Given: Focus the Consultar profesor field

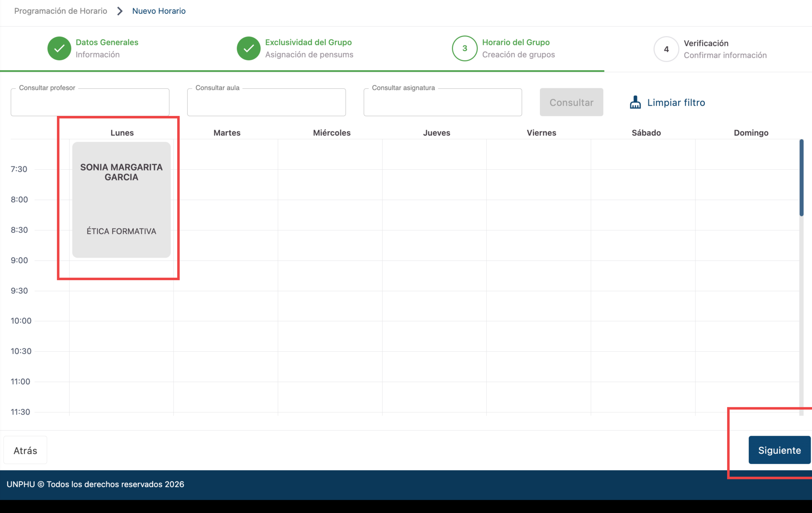Looking at the screenshot, I should pos(90,103).
